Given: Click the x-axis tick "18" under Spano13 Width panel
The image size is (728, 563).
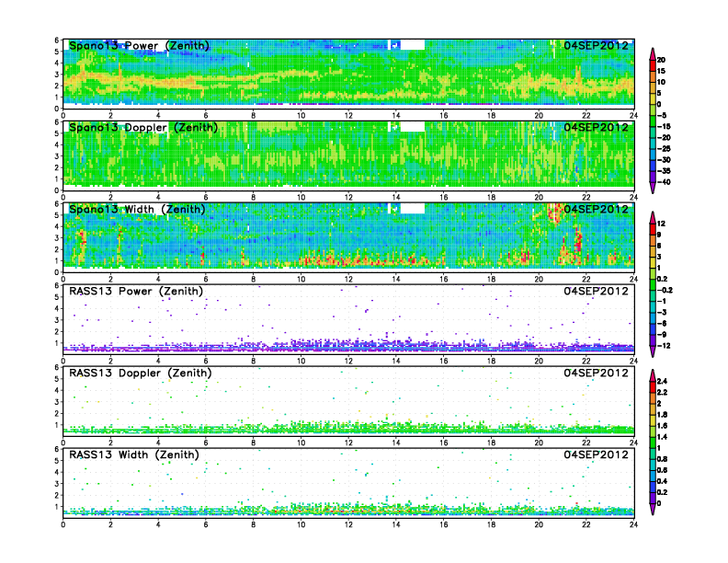Looking at the screenshot, I should click(491, 279).
